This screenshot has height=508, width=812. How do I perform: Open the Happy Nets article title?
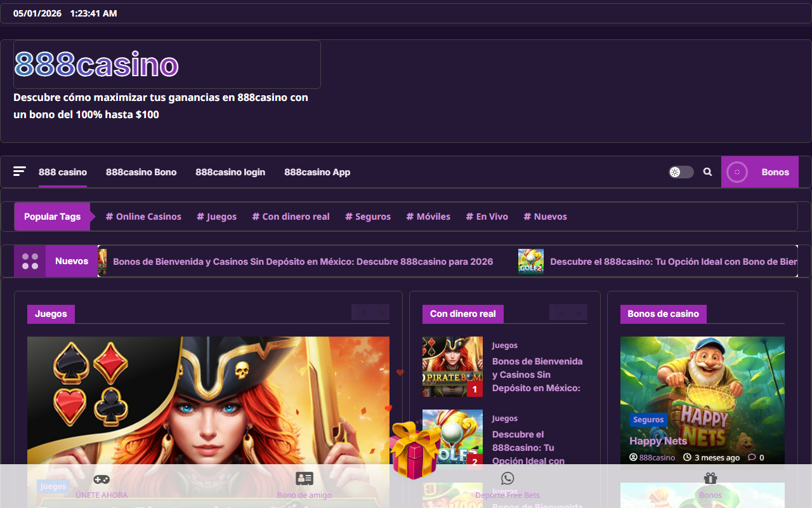pyautogui.click(x=658, y=441)
